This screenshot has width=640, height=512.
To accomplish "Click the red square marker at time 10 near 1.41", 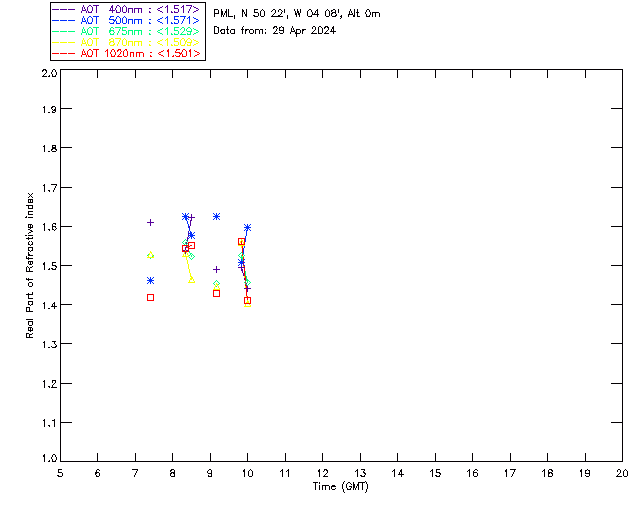I will point(247,301).
